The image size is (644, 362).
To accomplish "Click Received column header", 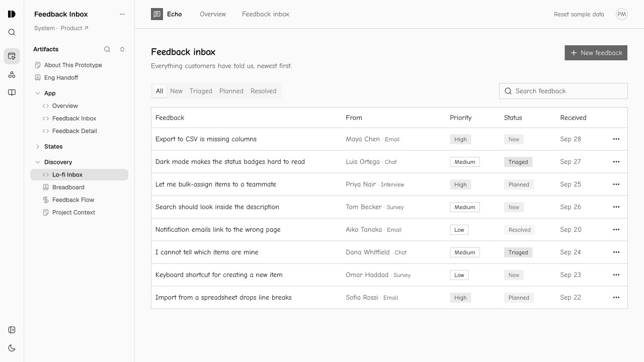I will point(573,118).
